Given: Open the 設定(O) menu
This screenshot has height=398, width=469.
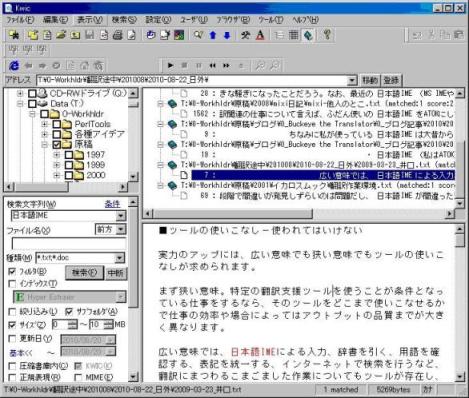Looking at the screenshot, I should pyautogui.click(x=158, y=20).
